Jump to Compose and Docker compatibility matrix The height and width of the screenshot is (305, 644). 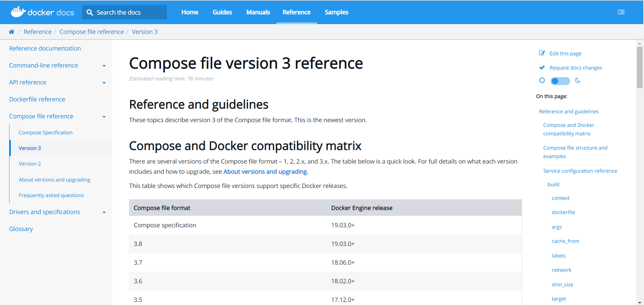pyautogui.click(x=569, y=129)
